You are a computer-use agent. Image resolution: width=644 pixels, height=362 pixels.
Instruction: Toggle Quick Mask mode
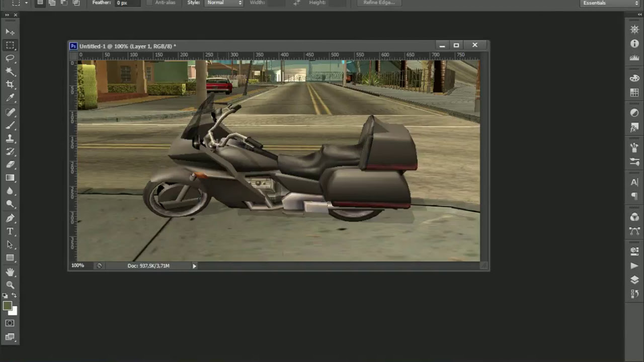tap(10, 323)
